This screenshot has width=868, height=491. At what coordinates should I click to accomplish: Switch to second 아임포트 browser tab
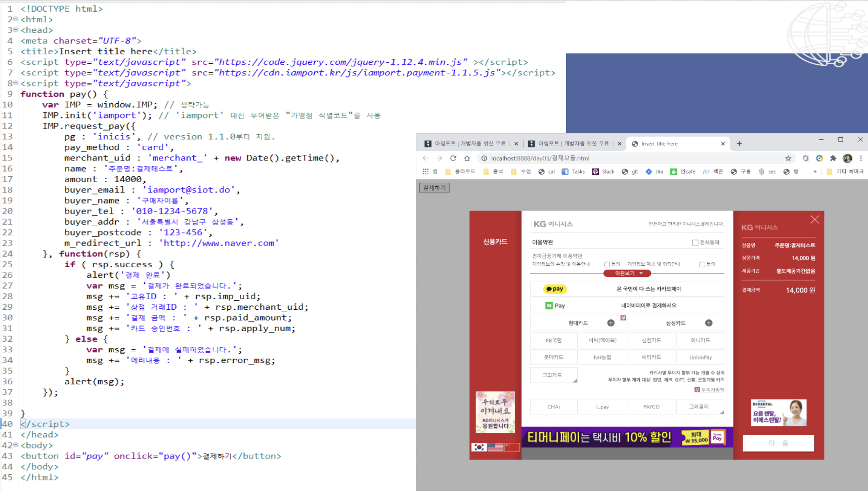coord(574,144)
